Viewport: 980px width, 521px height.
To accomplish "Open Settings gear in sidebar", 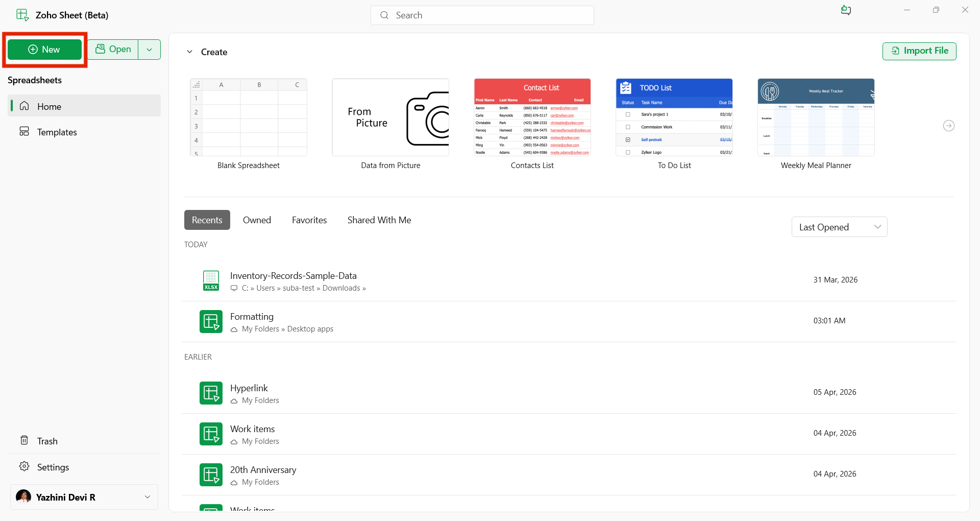I will tap(24, 467).
